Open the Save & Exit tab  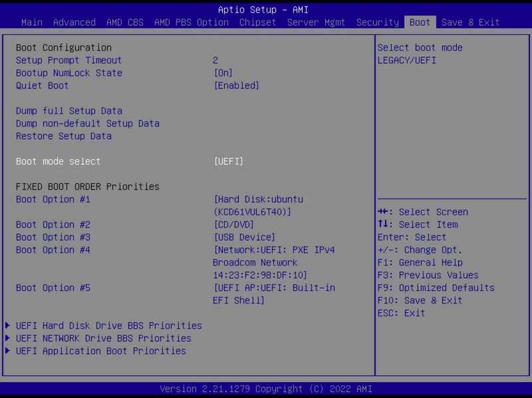point(470,23)
